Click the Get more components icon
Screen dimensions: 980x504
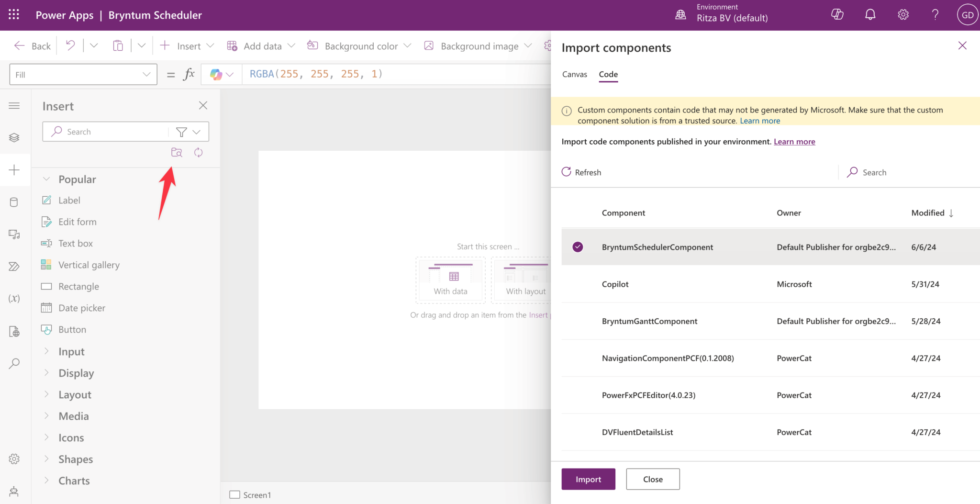[x=177, y=152]
